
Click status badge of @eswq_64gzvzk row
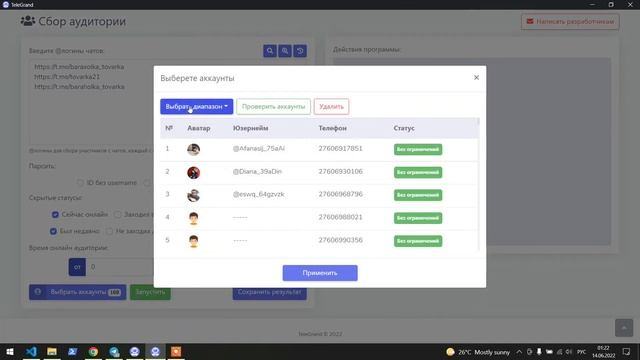click(418, 195)
